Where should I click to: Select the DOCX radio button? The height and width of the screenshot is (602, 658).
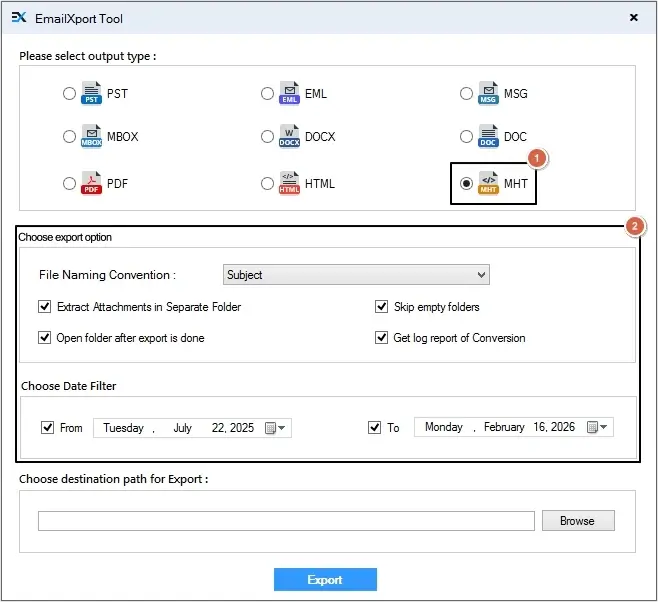tap(267, 136)
